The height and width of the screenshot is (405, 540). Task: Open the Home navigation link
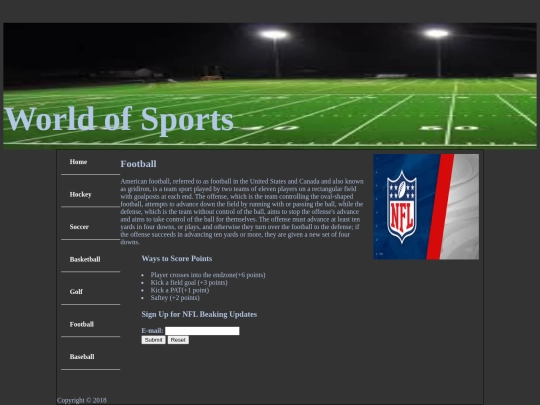pos(78,162)
